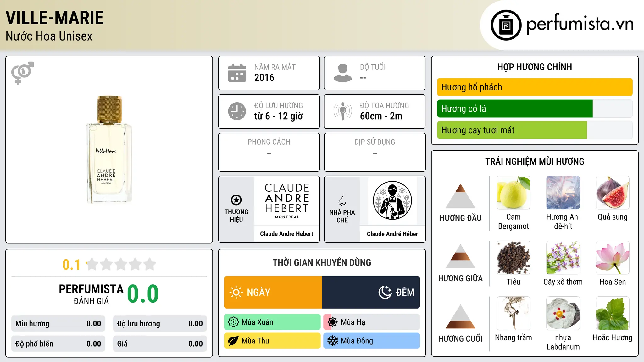Click the unisex gender symbol icon

pos(22,73)
